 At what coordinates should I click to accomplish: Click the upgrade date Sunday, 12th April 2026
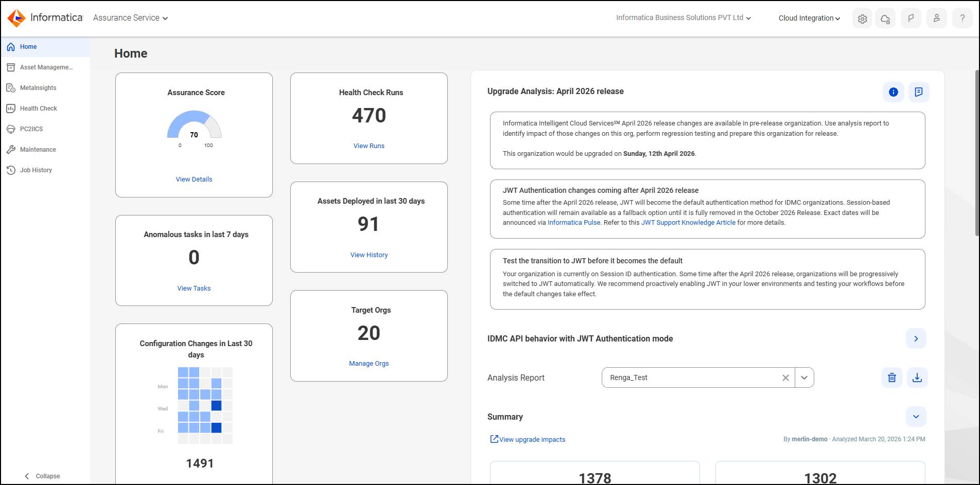[659, 154]
